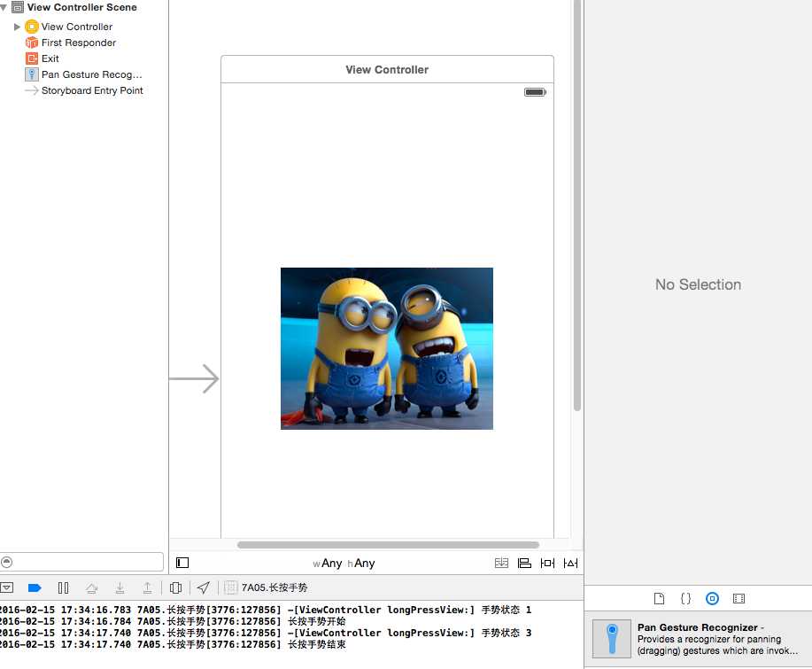Click the Debug View Hierarchy button
This screenshot has height=669, width=812.
175,587
